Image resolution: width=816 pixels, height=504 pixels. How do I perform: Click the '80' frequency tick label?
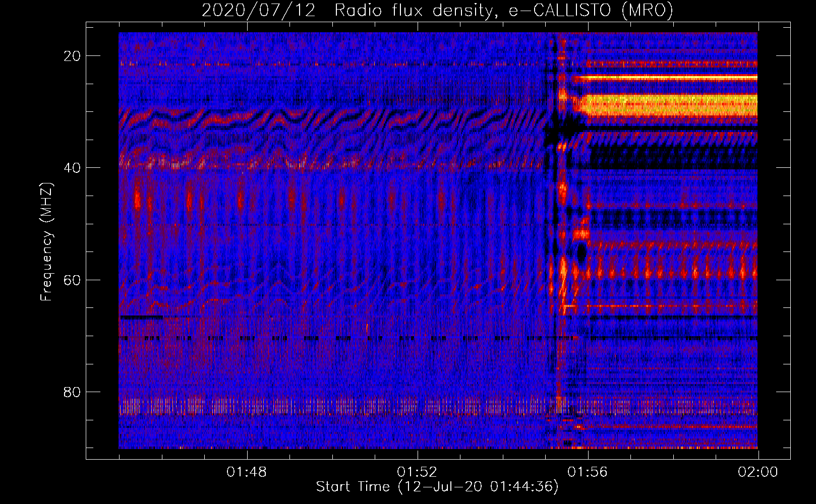tap(73, 392)
